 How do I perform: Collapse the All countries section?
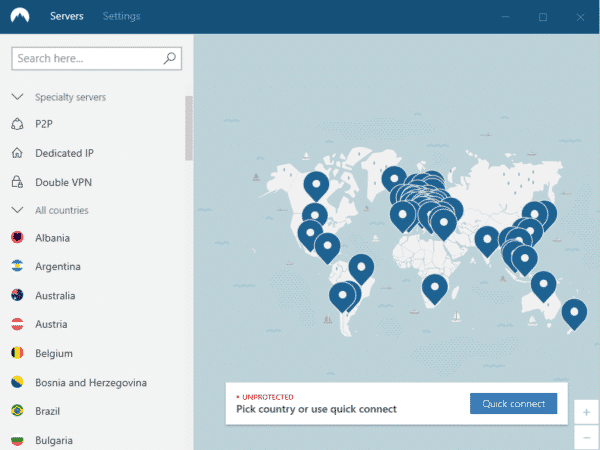point(18,210)
